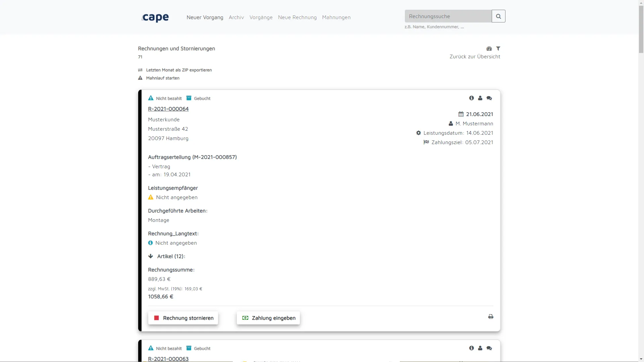The image size is (644, 362).
Task: Click Zahlung eingeben button
Action: click(268, 318)
